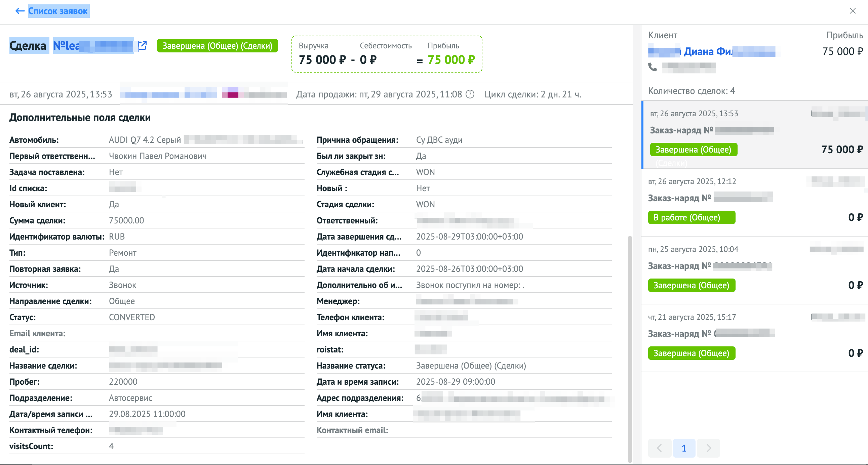Viewport: 868px width, 465px height.
Task: Click the Сумма сделки value 75000.00
Action: click(x=126, y=220)
